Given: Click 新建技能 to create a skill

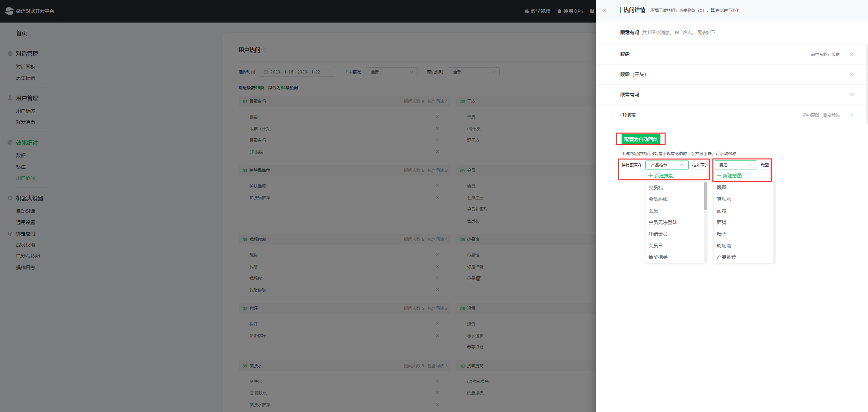Looking at the screenshot, I should [661, 176].
